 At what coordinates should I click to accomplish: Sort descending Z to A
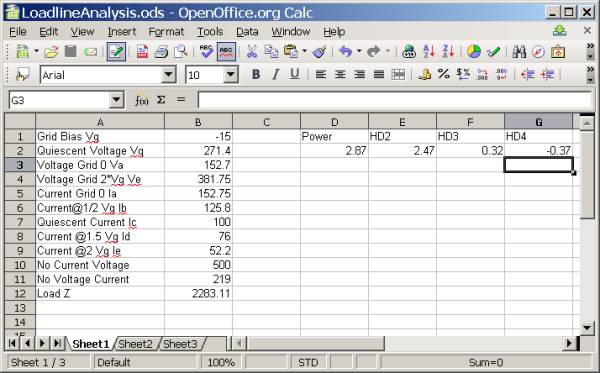pyautogui.click(x=448, y=51)
